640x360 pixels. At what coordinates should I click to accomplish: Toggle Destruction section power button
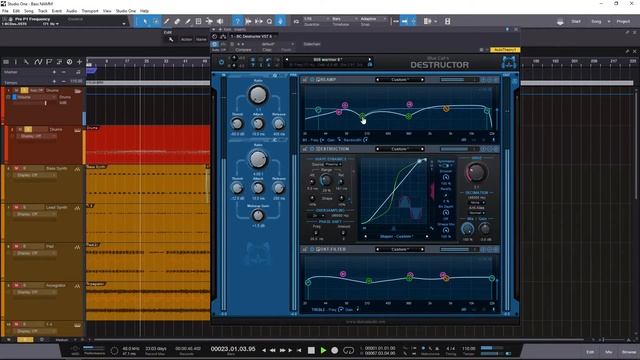(x=312, y=149)
